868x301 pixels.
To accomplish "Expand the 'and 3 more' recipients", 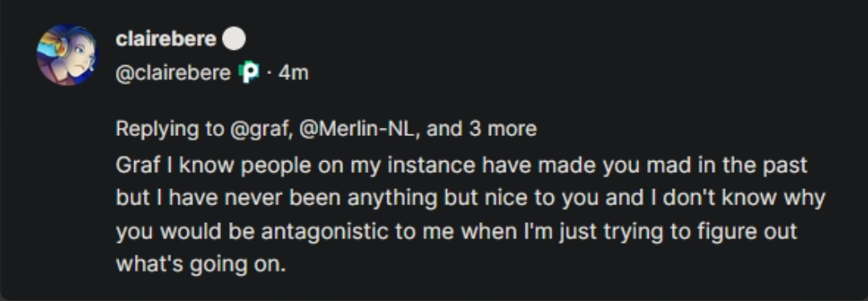I will tap(481, 129).
